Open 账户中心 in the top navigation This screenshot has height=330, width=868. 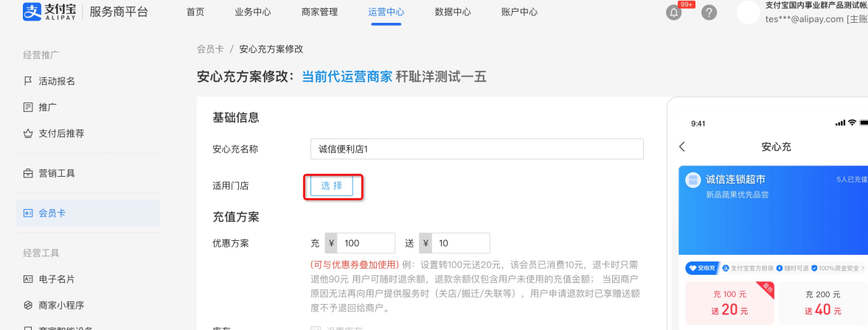pyautogui.click(x=519, y=13)
